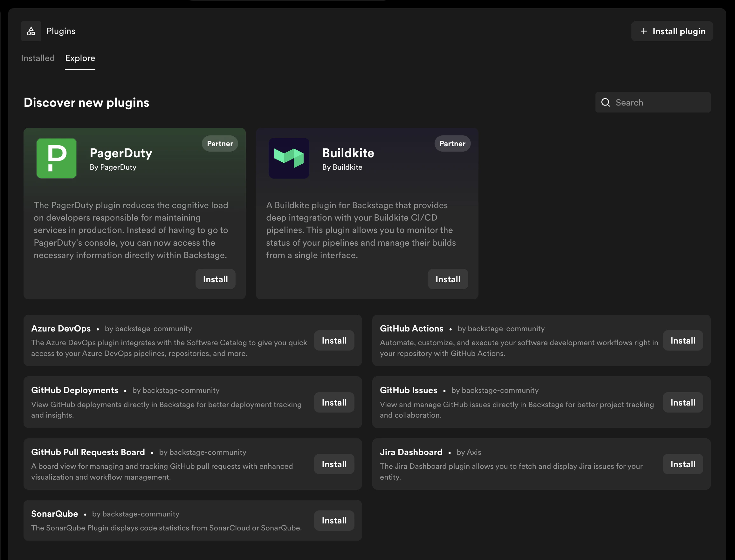Switch to the Installed tab
This screenshot has height=560, width=735.
pyautogui.click(x=38, y=58)
